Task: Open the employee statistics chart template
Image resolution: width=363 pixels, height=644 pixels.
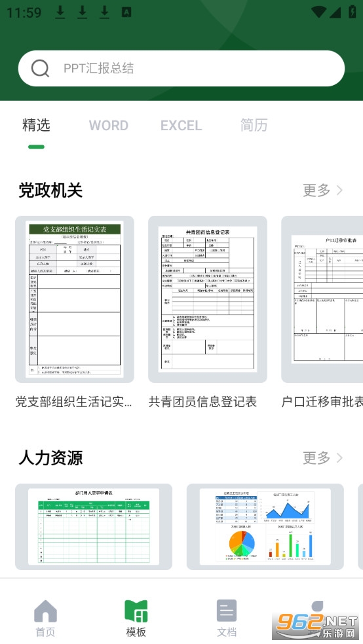Action: click(x=265, y=527)
